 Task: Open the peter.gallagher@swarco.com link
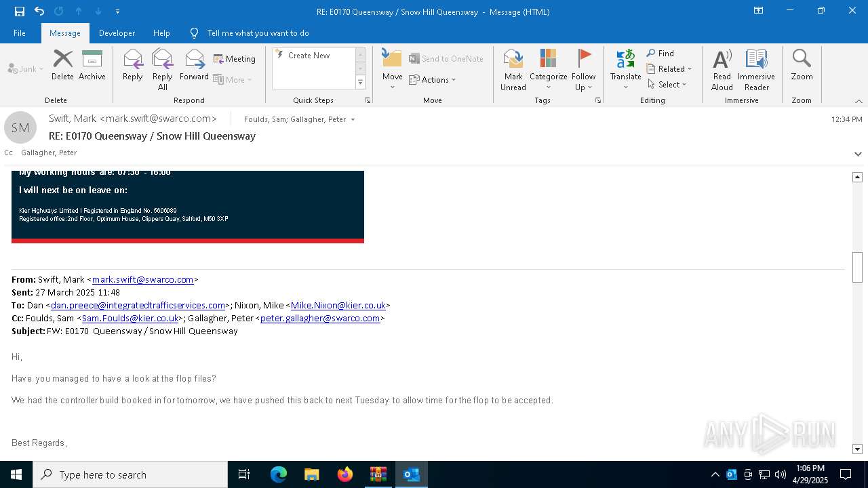click(x=320, y=318)
